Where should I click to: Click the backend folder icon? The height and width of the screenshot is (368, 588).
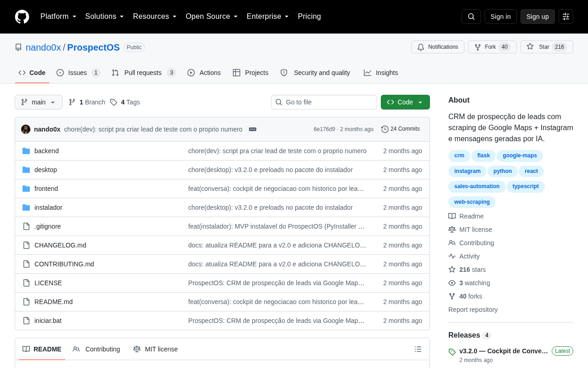pos(26,151)
